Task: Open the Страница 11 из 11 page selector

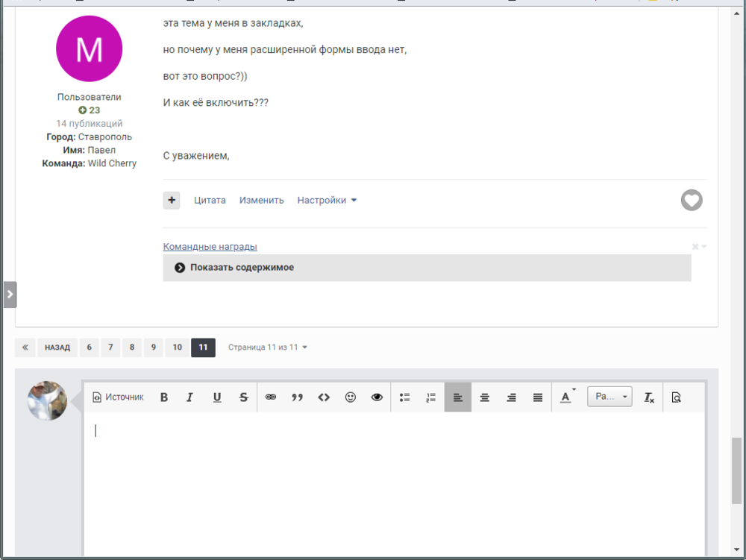Action: coord(268,347)
